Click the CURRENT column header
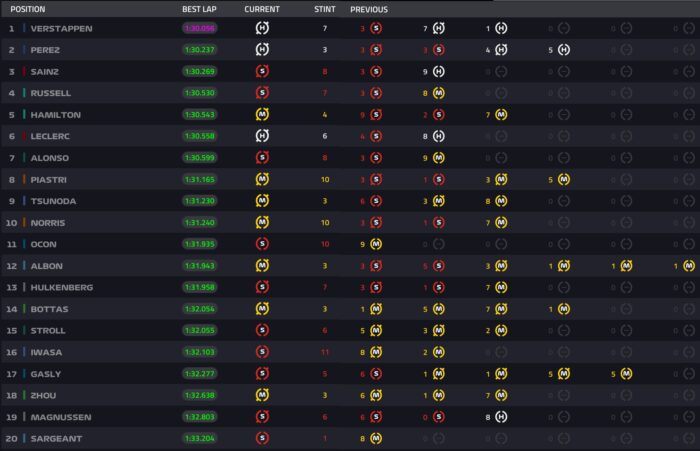The image size is (700, 451). [x=262, y=9]
